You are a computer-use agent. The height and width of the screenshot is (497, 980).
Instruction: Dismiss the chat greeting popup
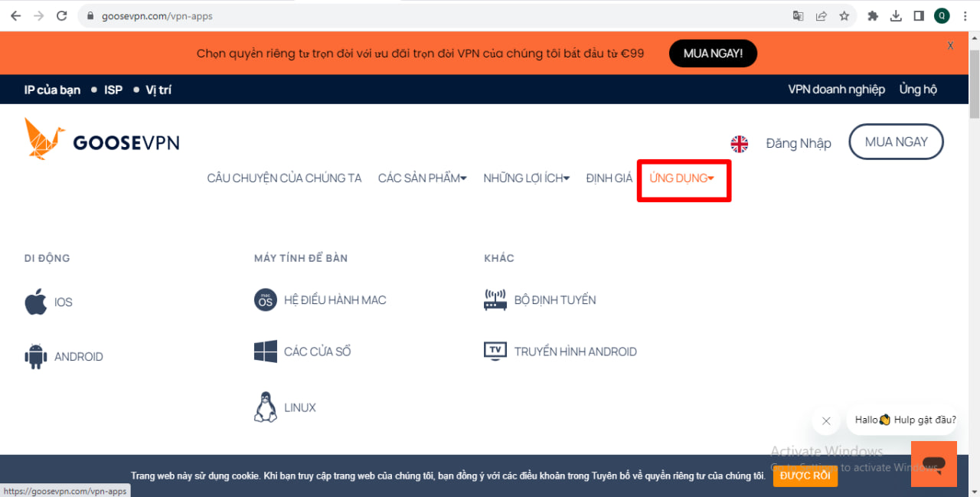click(826, 420)
